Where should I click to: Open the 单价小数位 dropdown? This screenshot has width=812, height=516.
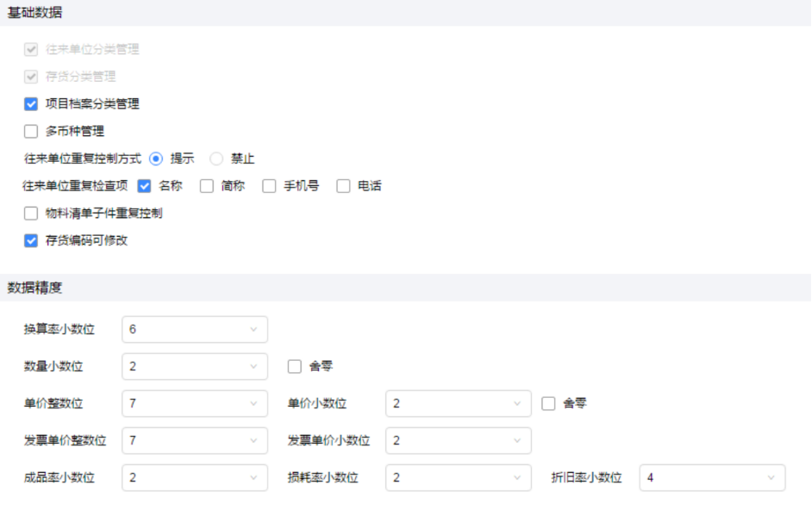tap(459, 404)
